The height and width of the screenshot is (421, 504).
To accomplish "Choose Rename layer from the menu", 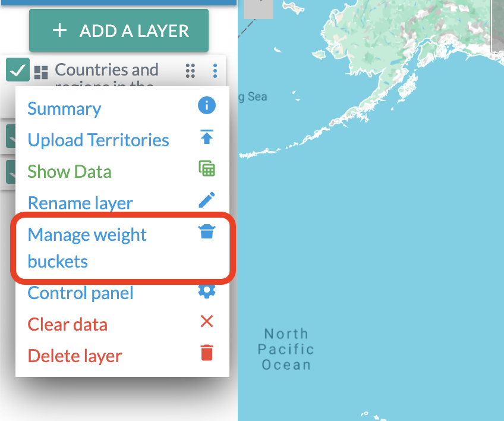I will [x=80, y=203].
